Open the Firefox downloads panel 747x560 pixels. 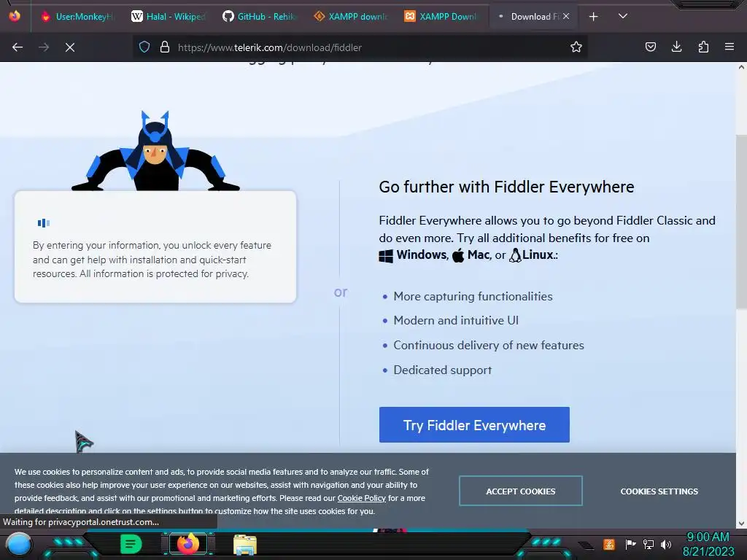click(x=676, y=47)
